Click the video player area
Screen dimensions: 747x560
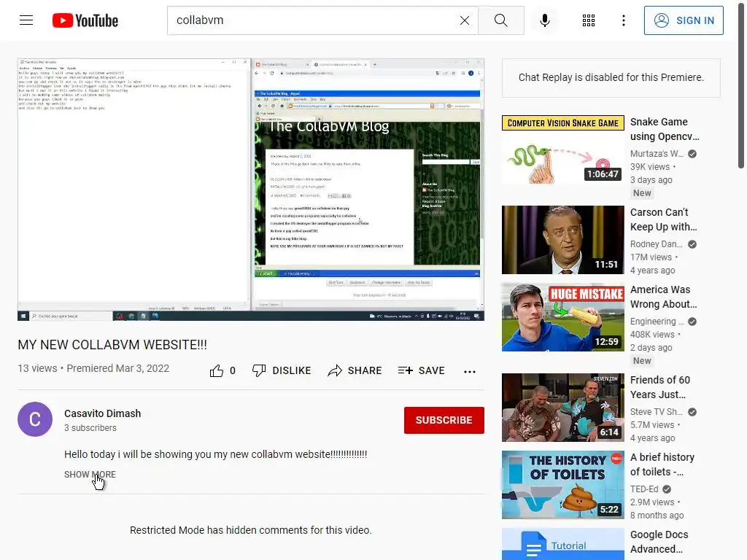click(x=251, y=190)
